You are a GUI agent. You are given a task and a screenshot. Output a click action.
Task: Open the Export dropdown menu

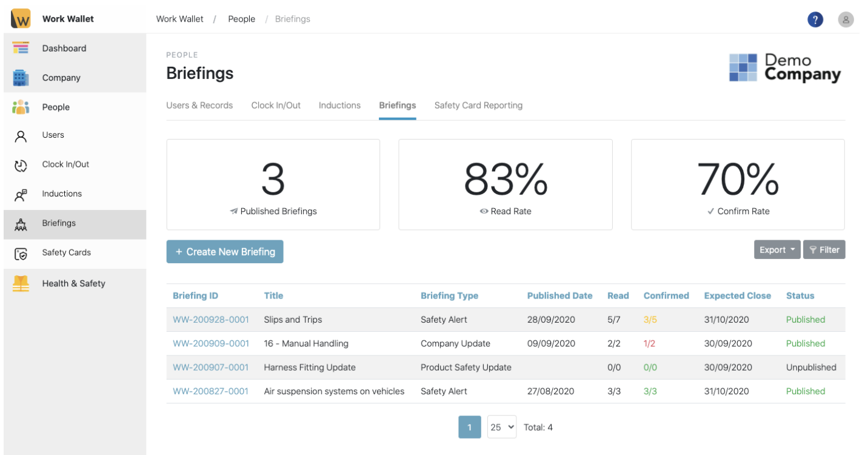point(776,249)
